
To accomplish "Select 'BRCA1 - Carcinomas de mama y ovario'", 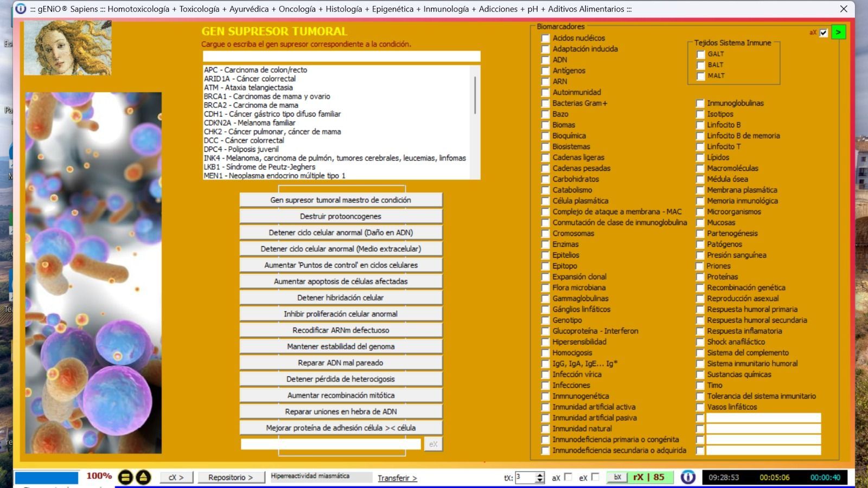I will [267, 97].
